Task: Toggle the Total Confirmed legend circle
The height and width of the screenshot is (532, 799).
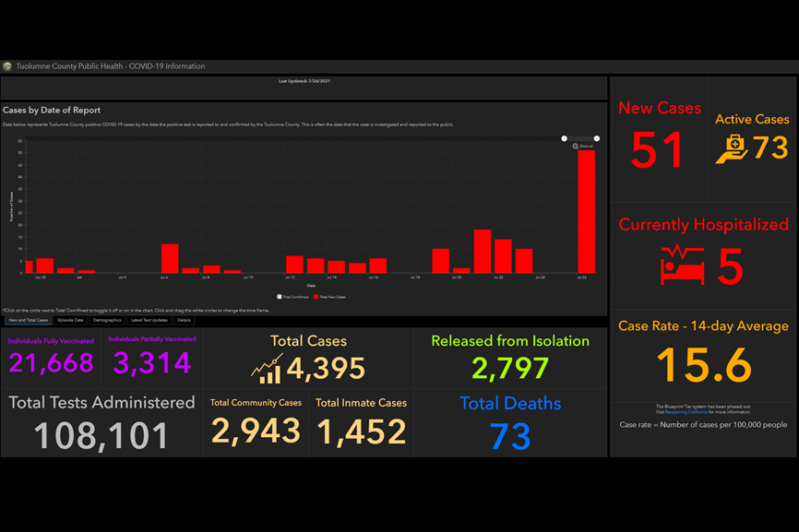Action: tap(280, 296)
